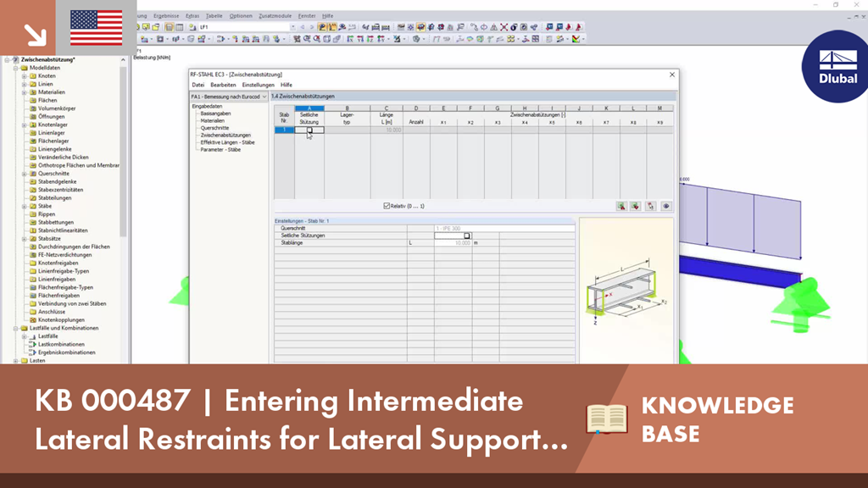
Task: Select Parameter - Stäbe entry
Action: [x=220, y=149]
